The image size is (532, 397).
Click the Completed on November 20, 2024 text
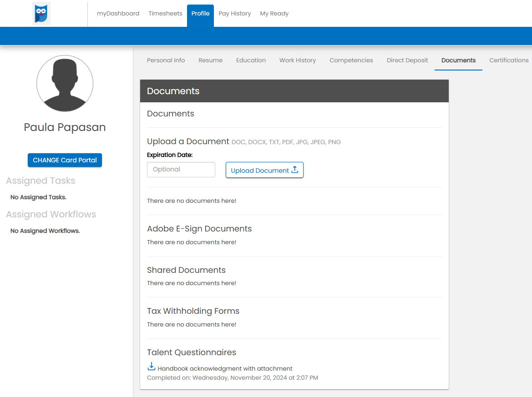233,378
